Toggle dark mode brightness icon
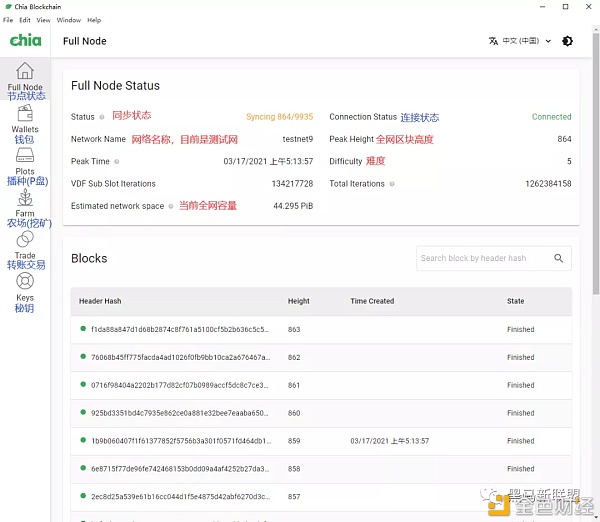This screenshot has height=522, width=600. 567,41
